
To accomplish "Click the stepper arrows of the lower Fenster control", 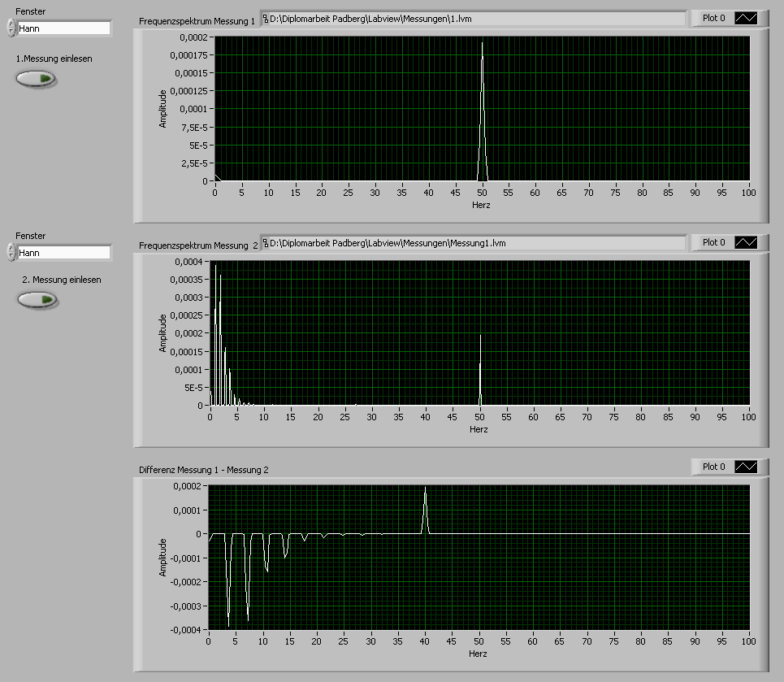I will click(11, 252).
